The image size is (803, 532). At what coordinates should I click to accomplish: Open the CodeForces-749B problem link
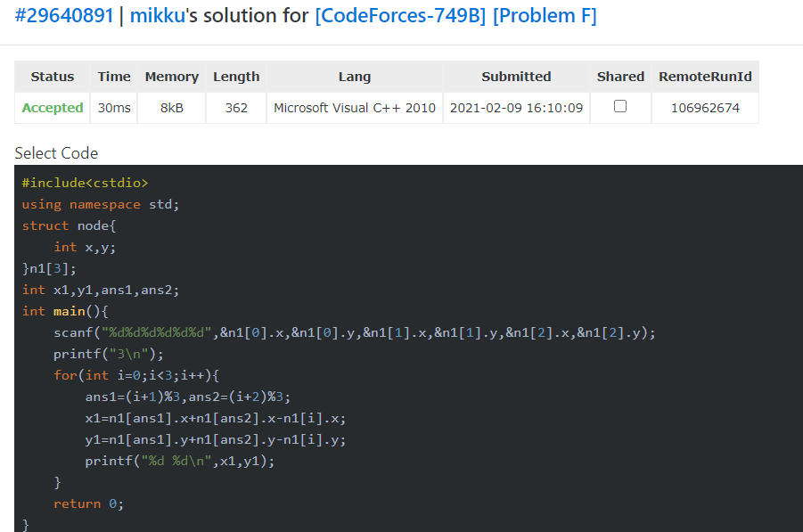point(400,16)
